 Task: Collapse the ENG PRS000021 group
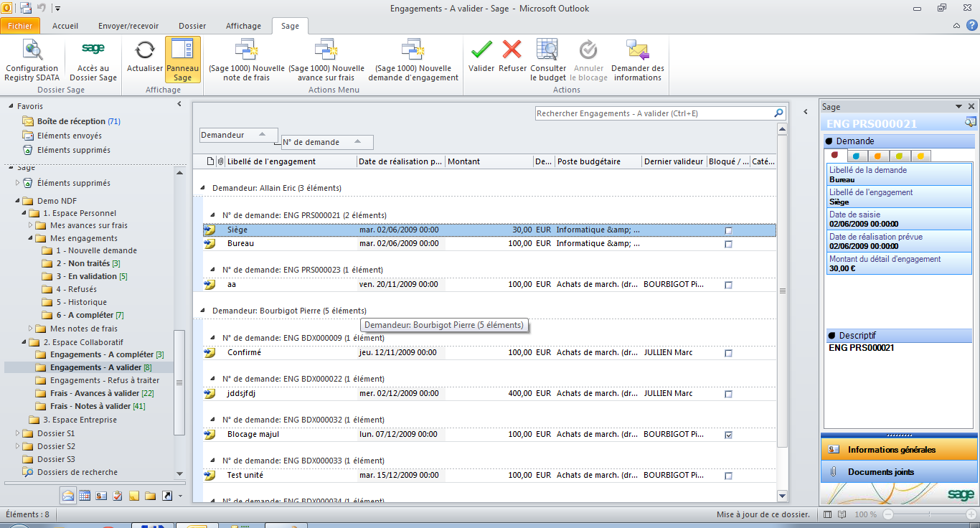212,215
